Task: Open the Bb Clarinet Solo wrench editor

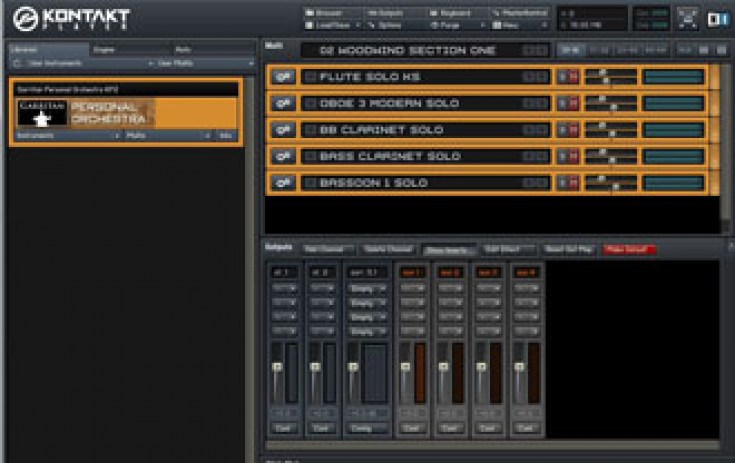Action: coord(283,130)
